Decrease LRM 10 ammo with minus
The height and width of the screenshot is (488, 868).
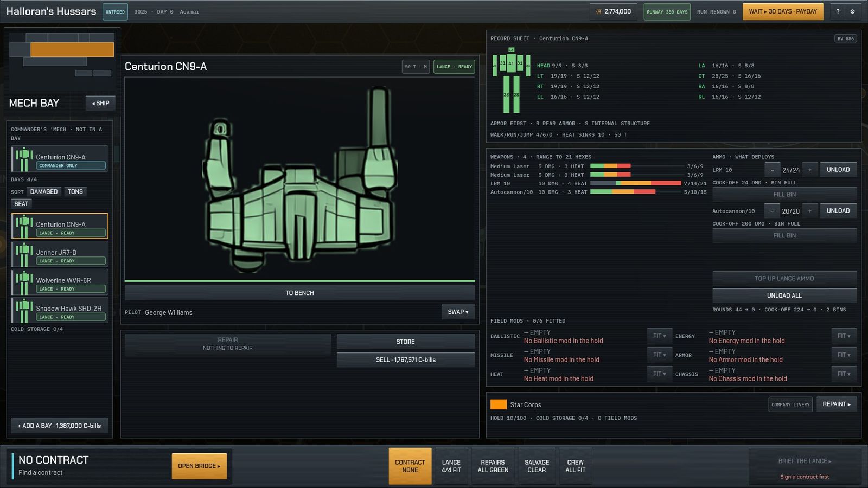pos(773,170)
